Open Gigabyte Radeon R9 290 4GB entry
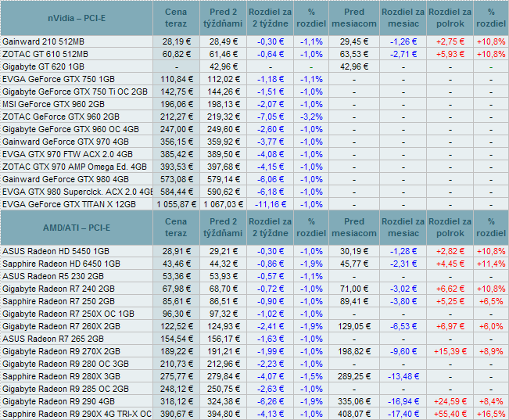Image resolution: width=509 pixels, height=420 pixels. 60,400
